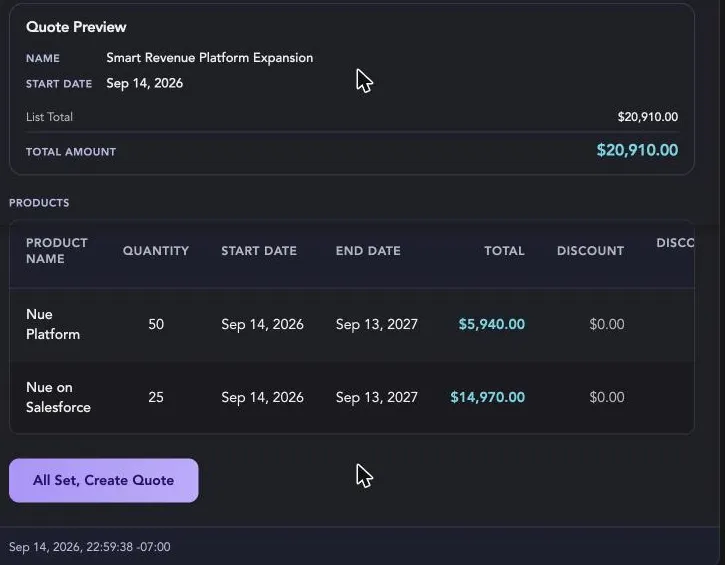Click the Quantity column header

[156, 251]
